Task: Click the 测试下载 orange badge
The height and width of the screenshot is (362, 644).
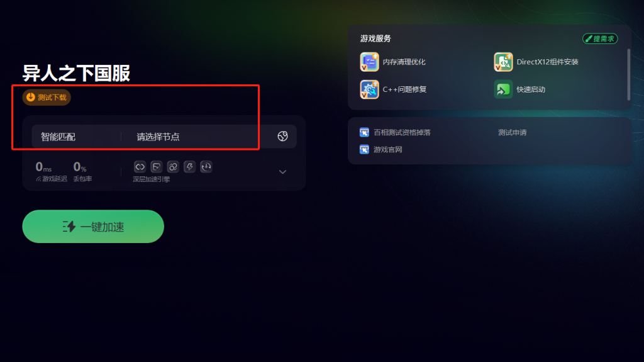Action: click(47, 98)
